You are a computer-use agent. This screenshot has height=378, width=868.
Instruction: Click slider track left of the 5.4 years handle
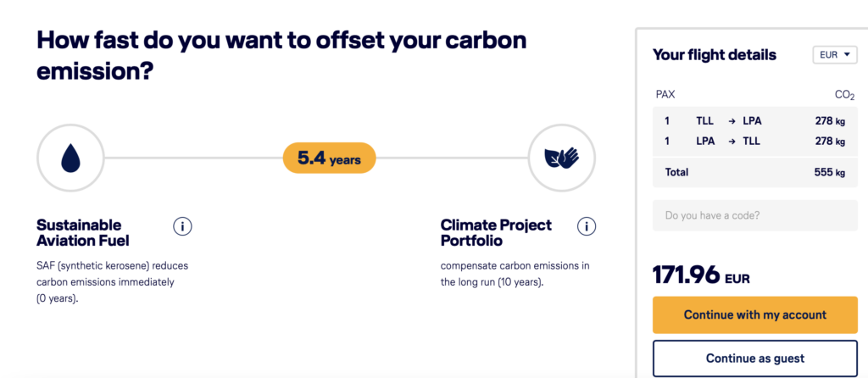193,158
